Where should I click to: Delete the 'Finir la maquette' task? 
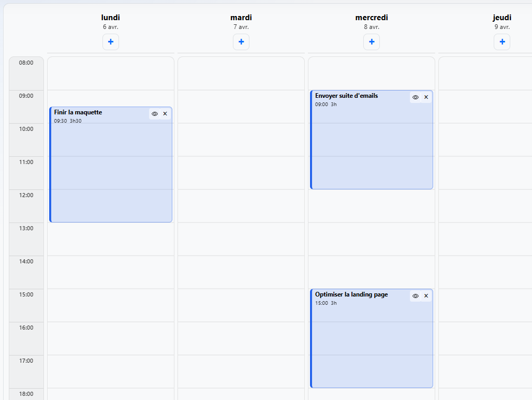(x=165, y=114)
